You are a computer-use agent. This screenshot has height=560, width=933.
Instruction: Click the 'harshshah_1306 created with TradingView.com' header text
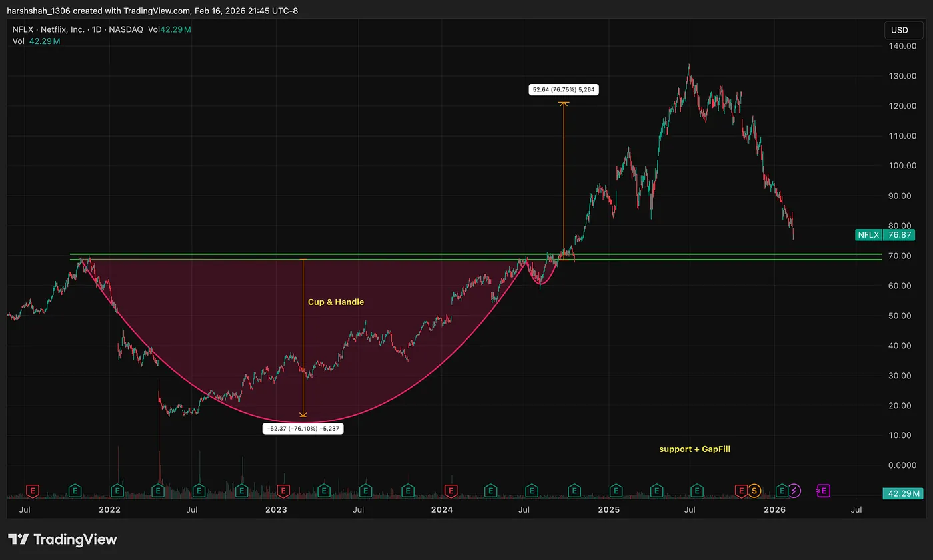[x=97, y=11]
